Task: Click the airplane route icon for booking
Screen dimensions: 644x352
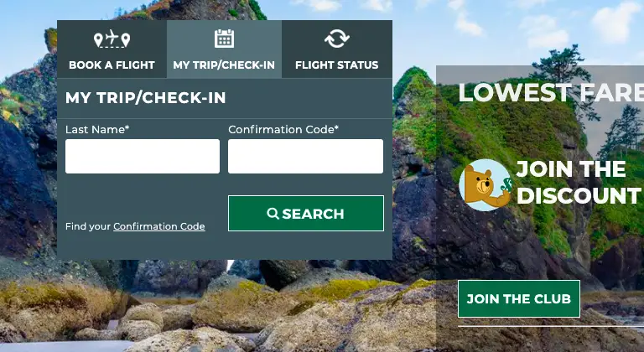Action: pyautogui.click(x=112, y=39)
